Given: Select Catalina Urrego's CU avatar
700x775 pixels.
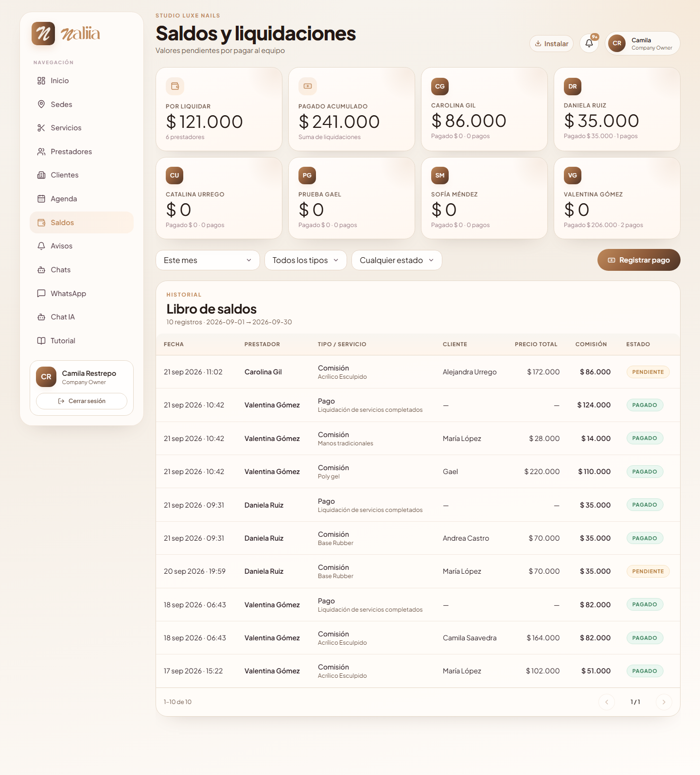Looking at the screenshot, I should [175, 176].
